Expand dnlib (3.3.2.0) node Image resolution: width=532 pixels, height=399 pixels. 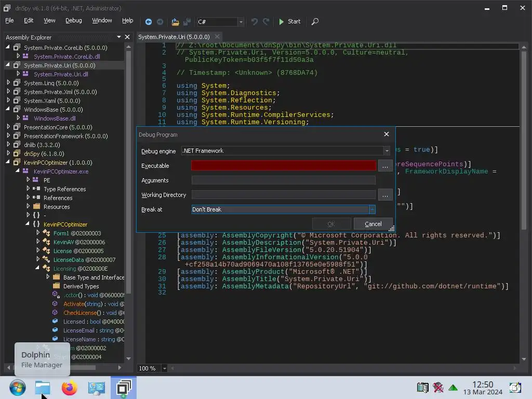point(8,144)
